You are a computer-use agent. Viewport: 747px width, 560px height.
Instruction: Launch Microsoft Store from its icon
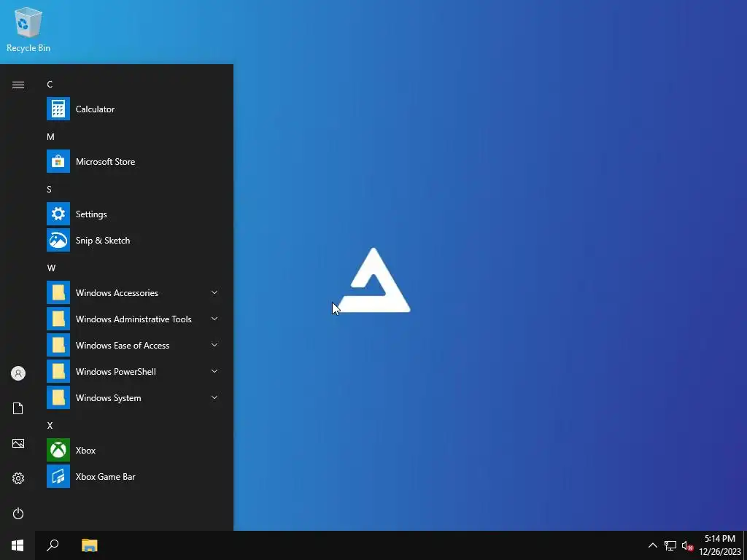[58, 161]
